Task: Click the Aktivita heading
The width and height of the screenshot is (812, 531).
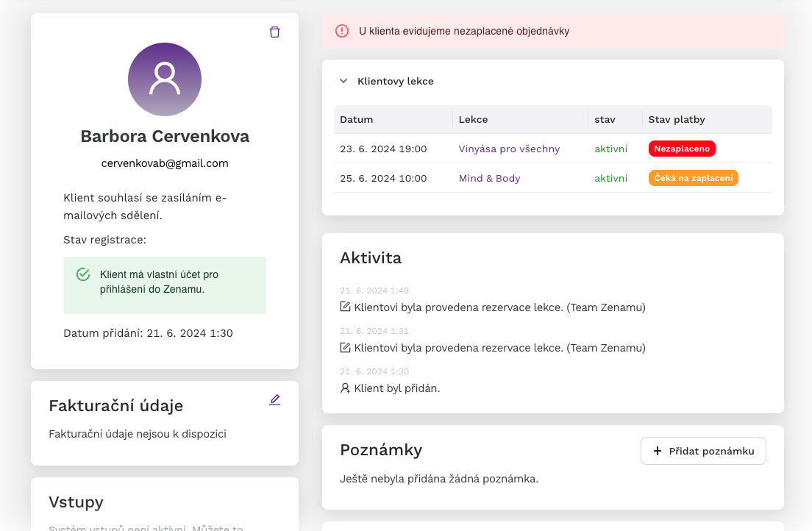Action: point(371,258)
